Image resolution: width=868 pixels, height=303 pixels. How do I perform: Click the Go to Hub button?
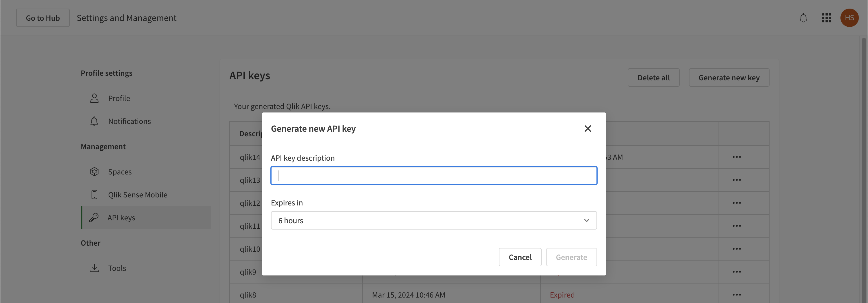pyautogui.click(x=42, y=18)
